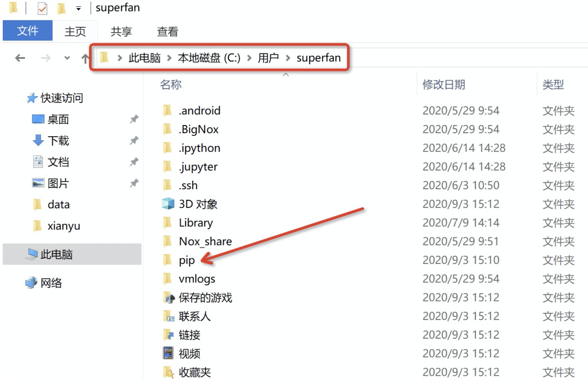Click the properties checkmark icon in title bar
588x385 pixels.
tap(42, 9)
